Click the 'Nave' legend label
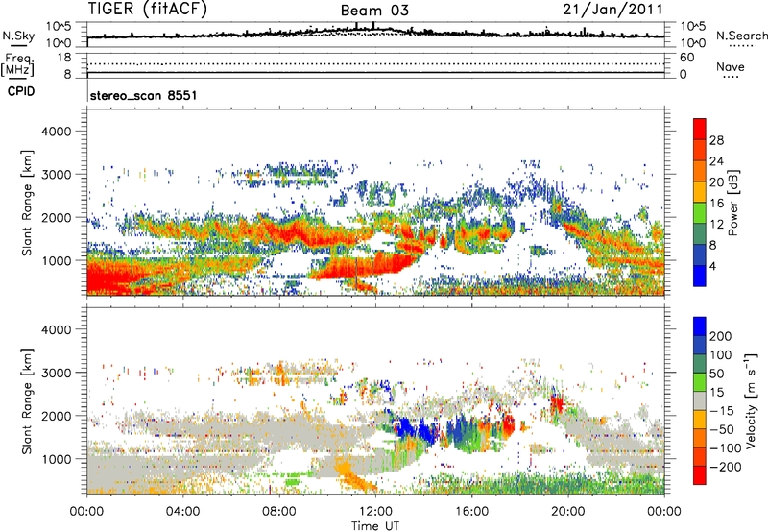The image size is (768, 532). [731, 67]
